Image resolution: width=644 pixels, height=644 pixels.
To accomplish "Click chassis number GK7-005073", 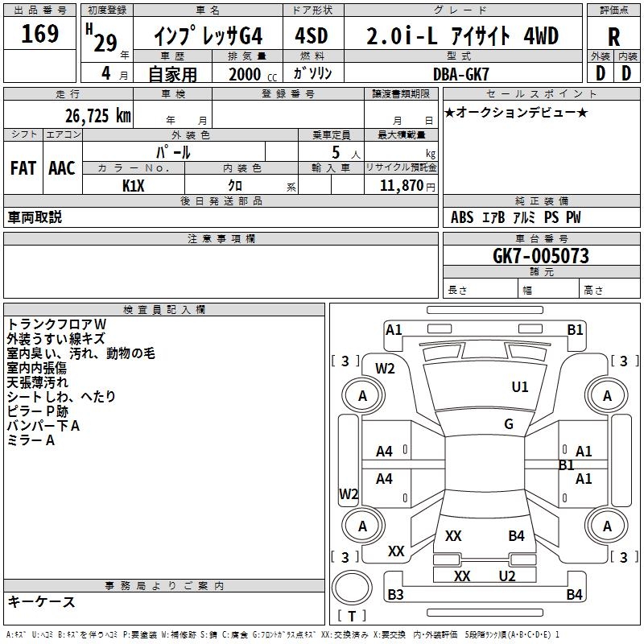I will (540, 255).
